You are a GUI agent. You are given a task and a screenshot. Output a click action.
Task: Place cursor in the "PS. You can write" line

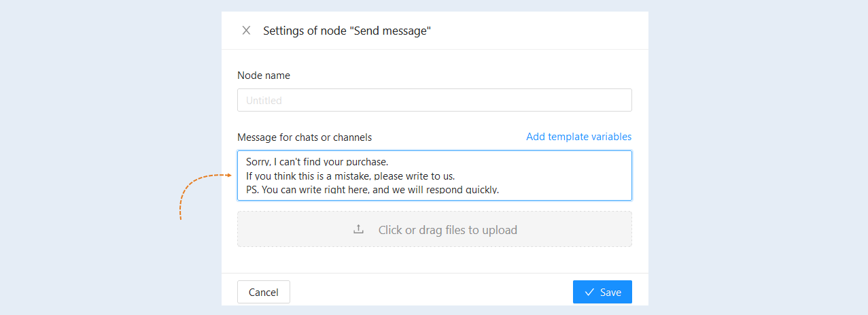372,189
